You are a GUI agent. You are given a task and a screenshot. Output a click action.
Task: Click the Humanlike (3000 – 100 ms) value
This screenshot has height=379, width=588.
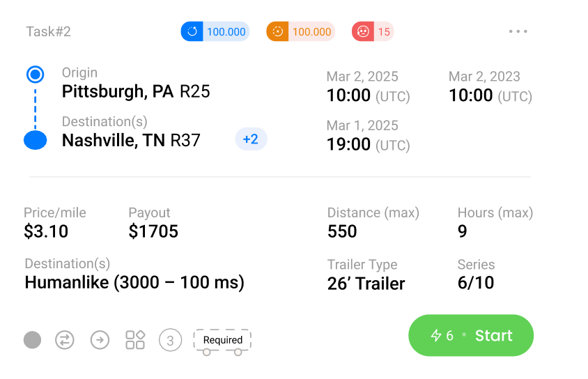pos(134,282)
